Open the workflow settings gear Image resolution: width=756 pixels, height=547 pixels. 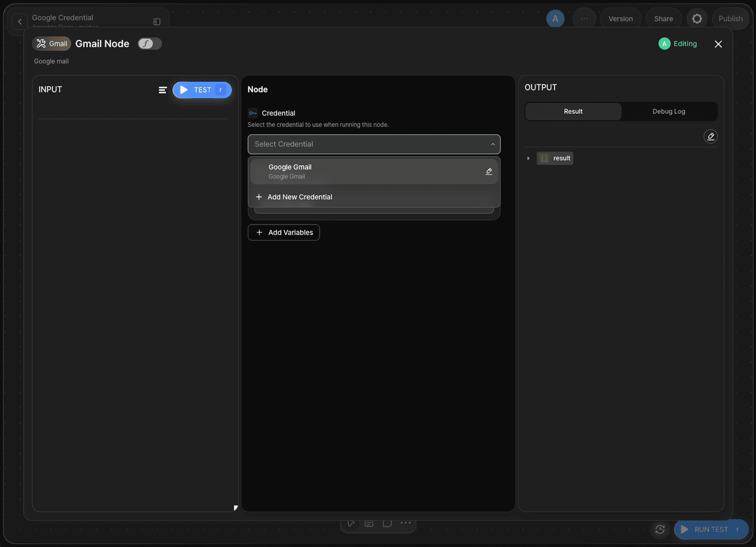[697, 19]
